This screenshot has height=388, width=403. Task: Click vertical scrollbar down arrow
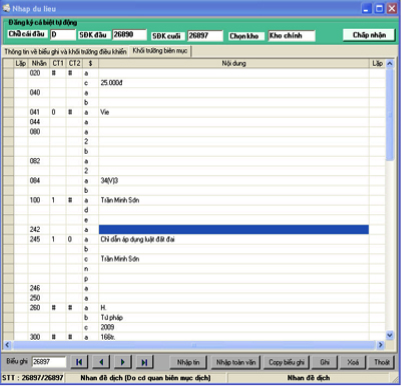point(390,335)
